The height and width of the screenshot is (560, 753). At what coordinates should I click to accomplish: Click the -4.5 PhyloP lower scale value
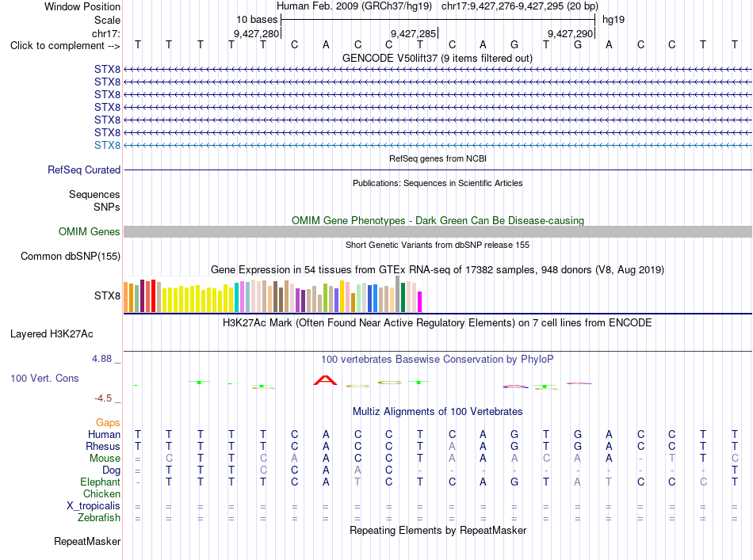[103, 398]
